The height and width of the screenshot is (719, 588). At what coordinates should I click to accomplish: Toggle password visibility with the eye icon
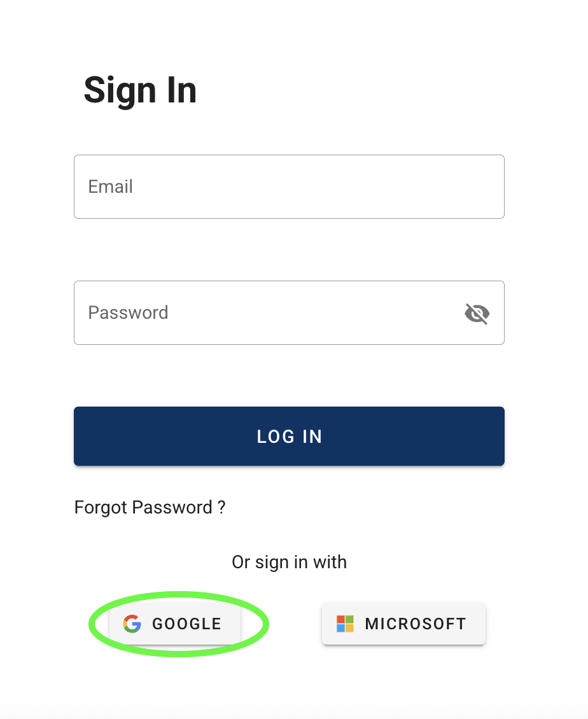477,313
